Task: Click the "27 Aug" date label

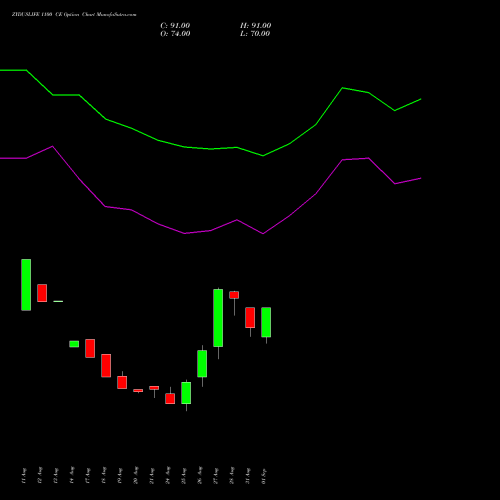Action: click(x=216, y=476)
